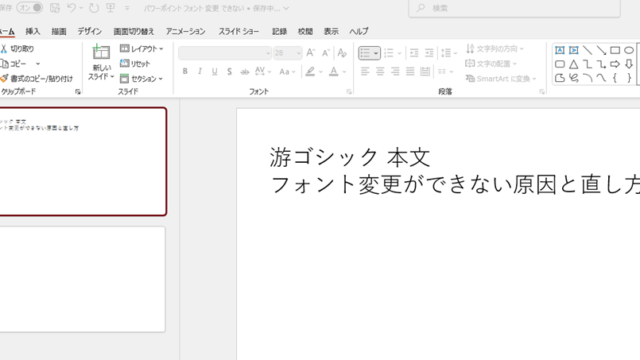The width and height of the screenshot is (640, 360).
Task: Apply text highlight color
Action: click(310, 72)
